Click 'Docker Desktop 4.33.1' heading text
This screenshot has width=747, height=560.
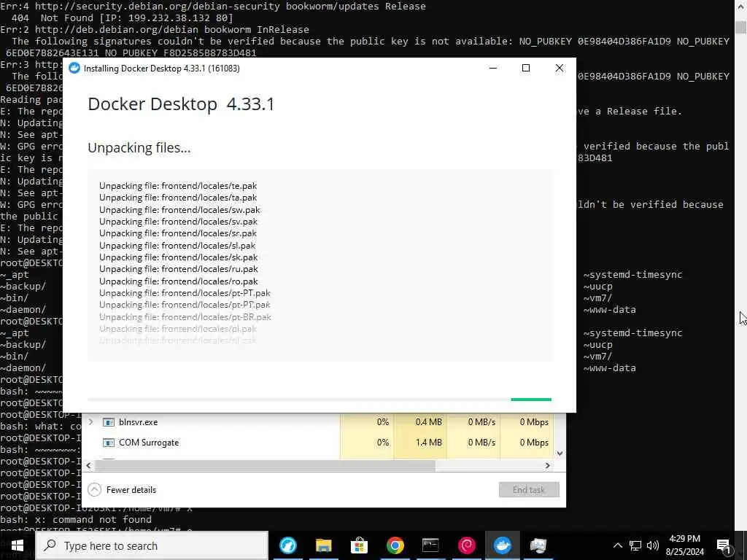click(x=181, y=104)
